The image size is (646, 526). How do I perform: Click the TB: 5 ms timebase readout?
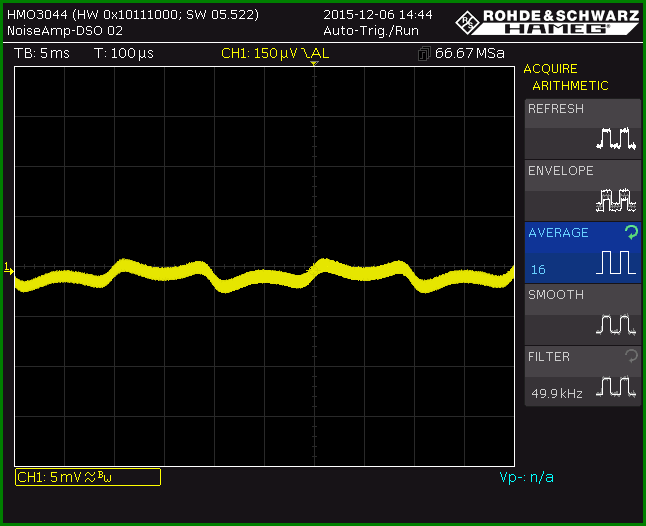click(42, 53)
